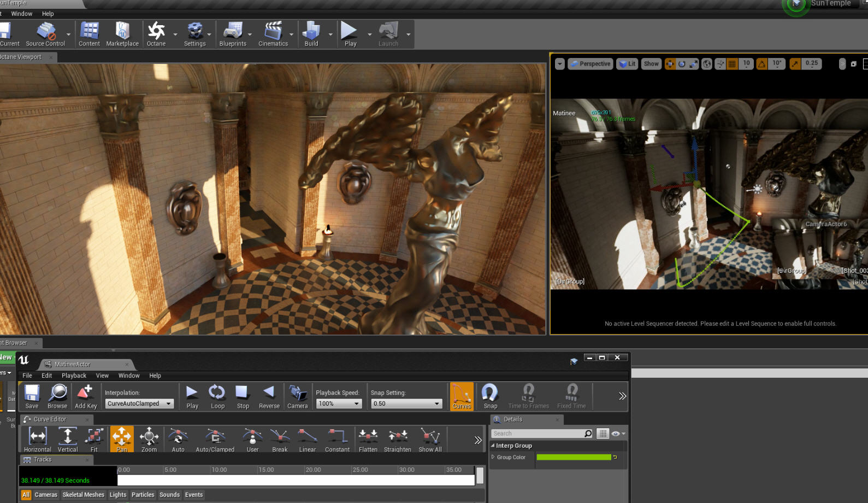Screen dimensions: 868x503
Task: Toggle the Curves editor button
Action: pos(462,396)
